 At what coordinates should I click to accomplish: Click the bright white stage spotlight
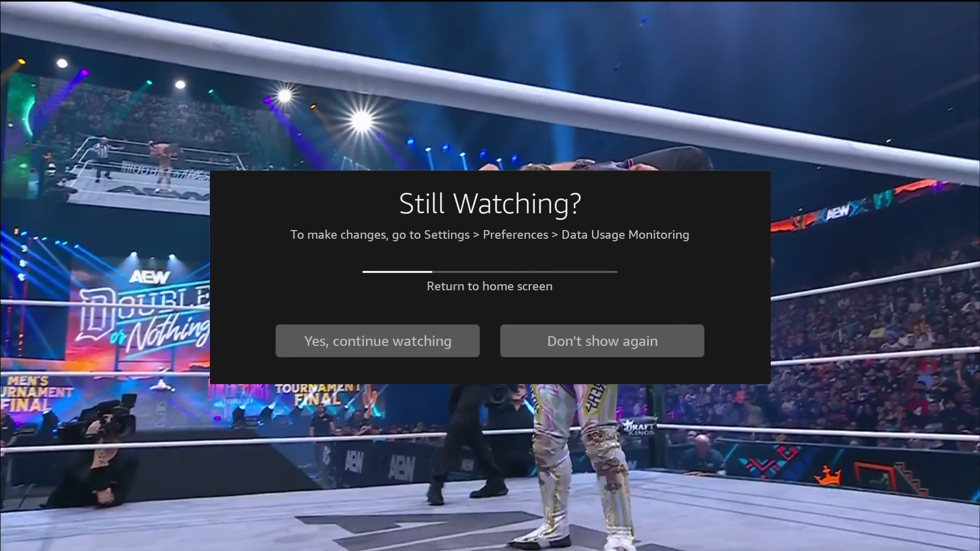[x=362, y=121]
